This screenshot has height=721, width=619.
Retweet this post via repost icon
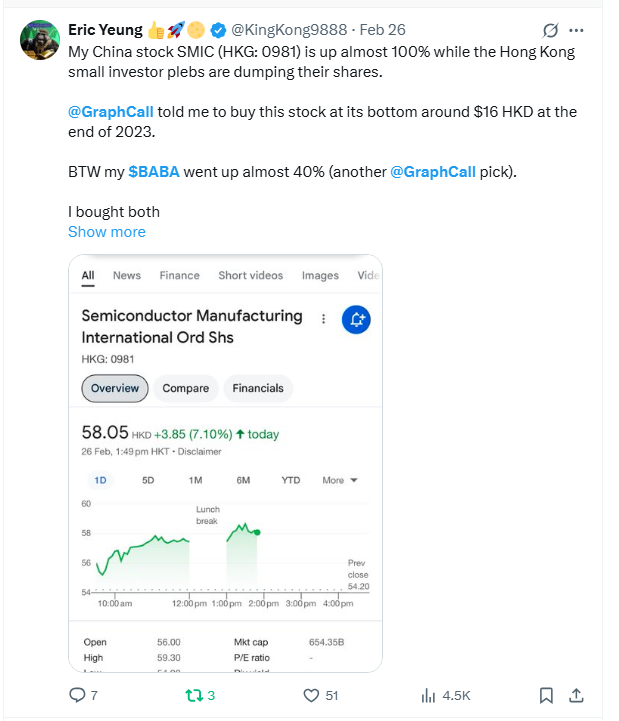click(x=193, y=695)
